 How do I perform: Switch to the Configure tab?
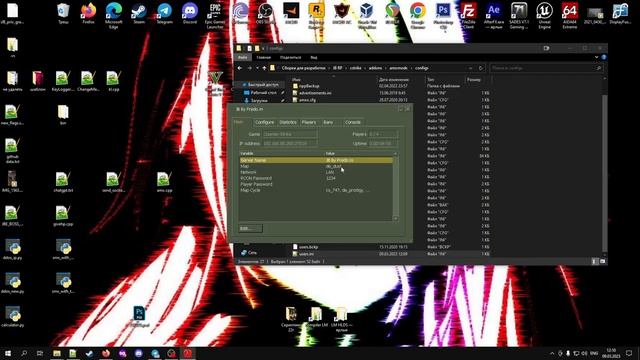264,122
